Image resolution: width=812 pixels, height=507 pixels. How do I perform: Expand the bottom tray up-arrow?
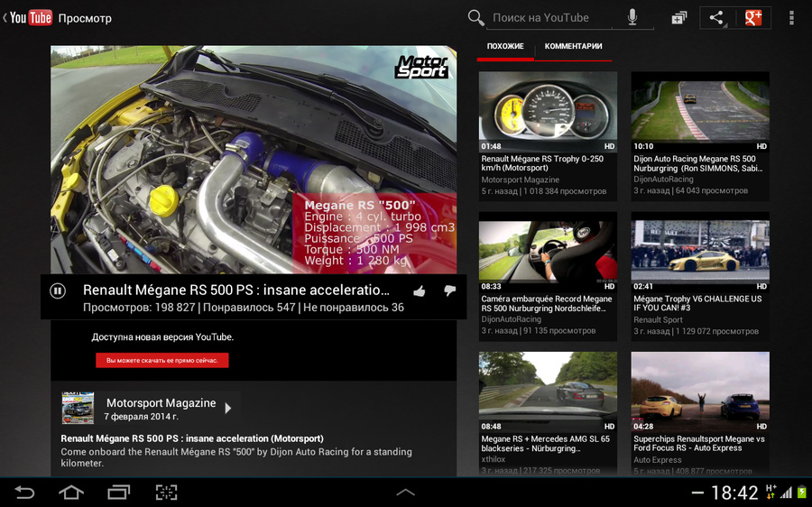pos(405,492)
